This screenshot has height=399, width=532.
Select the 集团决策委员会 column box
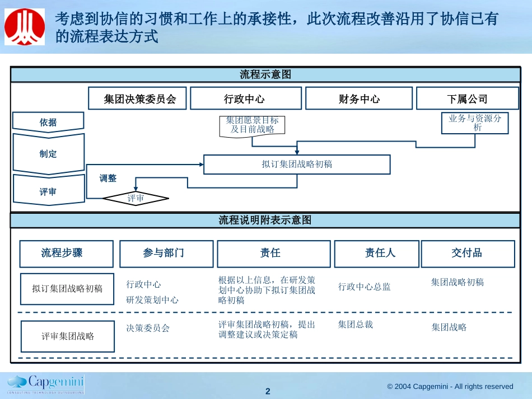pyautogui.click(x=137, y=98)
